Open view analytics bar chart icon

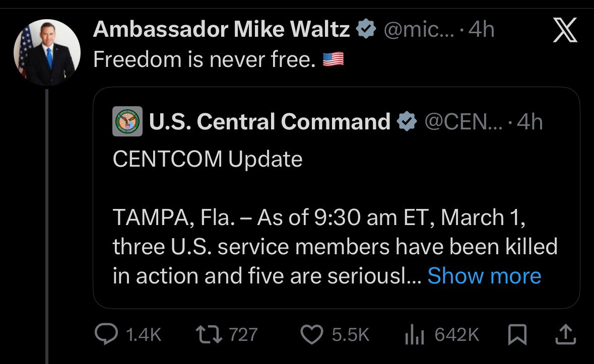(414, 335)
